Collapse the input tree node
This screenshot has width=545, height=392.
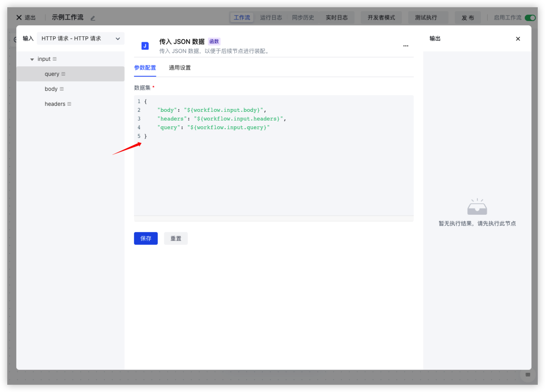pos(32,59)
